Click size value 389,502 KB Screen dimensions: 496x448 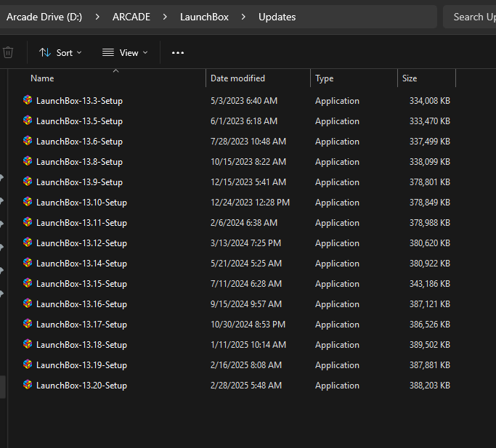(430, 345)
